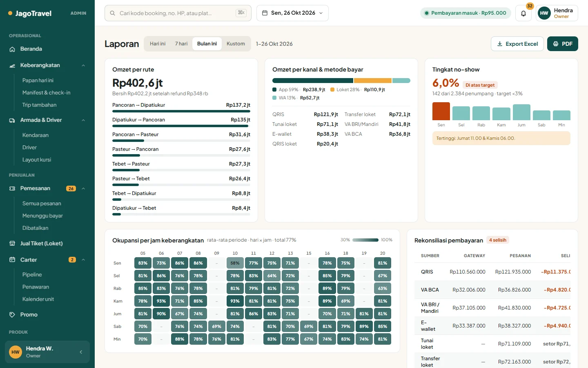Go to Menunggu bayar submenu
The image size is (588, 368).
pos(42,216)
